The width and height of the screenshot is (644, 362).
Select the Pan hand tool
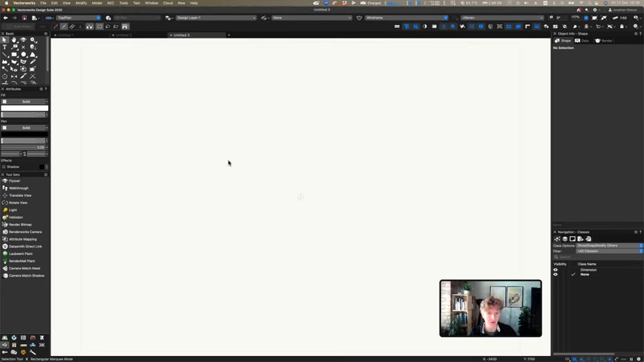point(14,40)
